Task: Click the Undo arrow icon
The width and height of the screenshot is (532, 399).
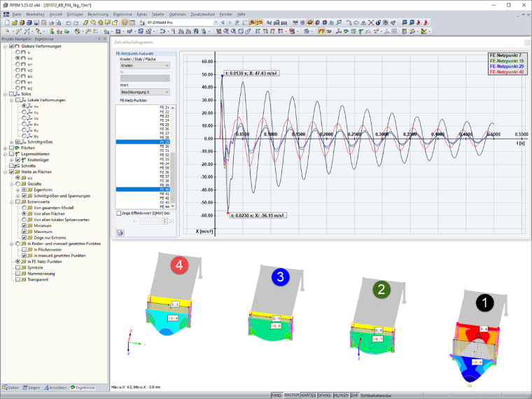Action: click(69, 22)
